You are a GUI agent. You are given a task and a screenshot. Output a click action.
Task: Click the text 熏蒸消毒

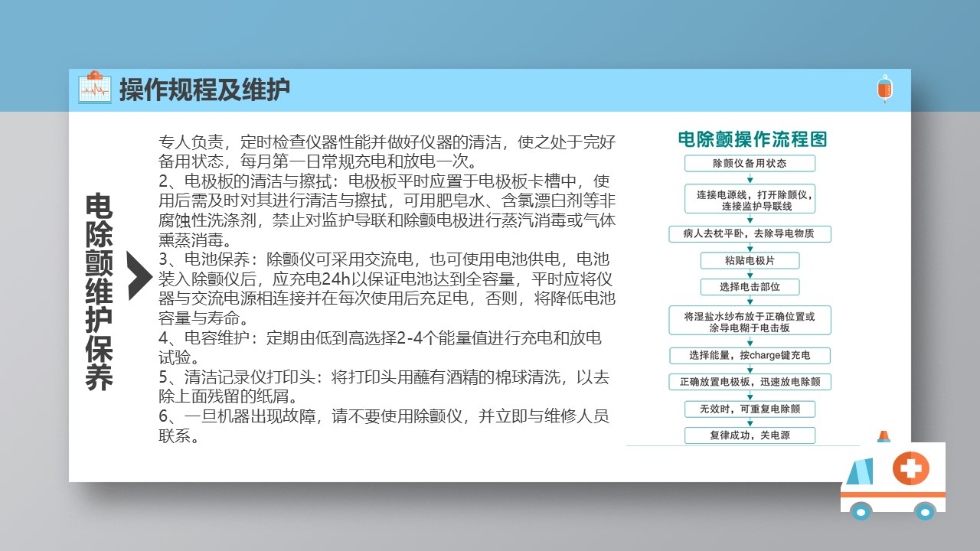point(190,240)
